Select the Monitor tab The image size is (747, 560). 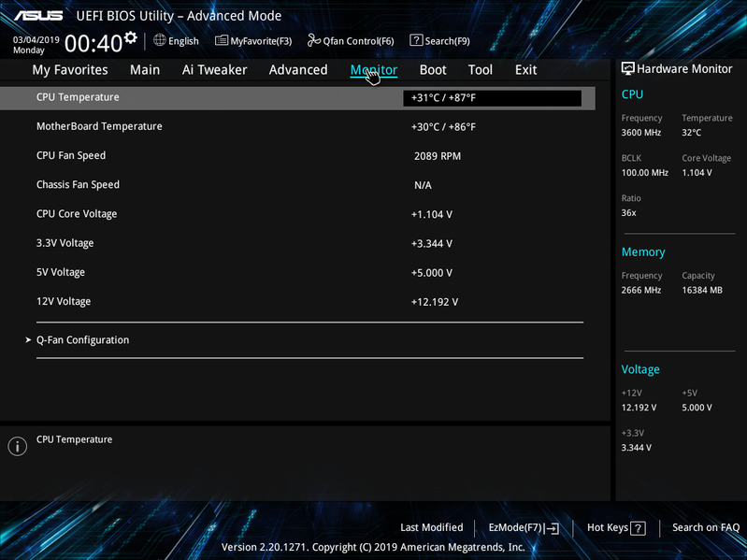(x=374, y=70)
